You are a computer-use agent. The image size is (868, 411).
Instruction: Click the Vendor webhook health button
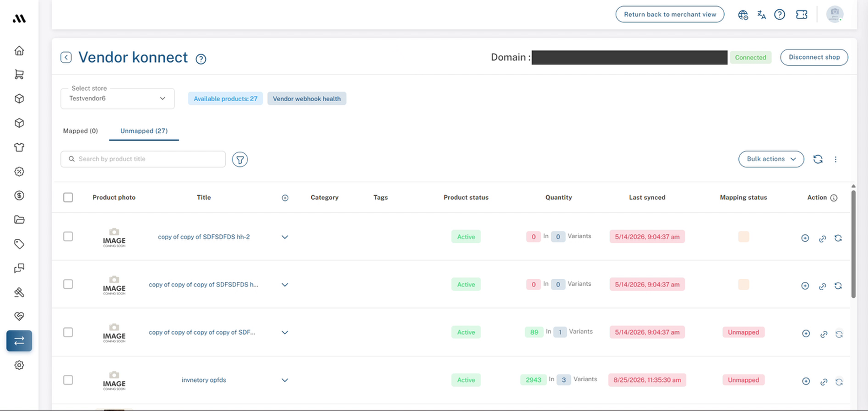click(307, 99)
